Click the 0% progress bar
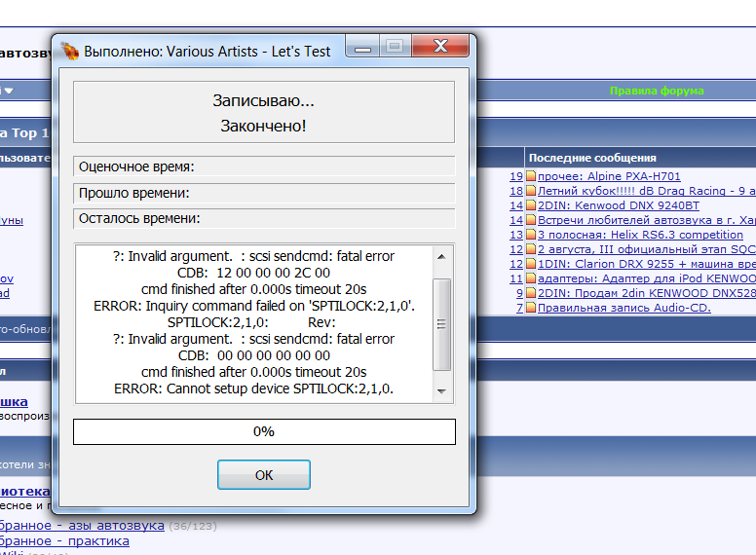 click(264, 431)
